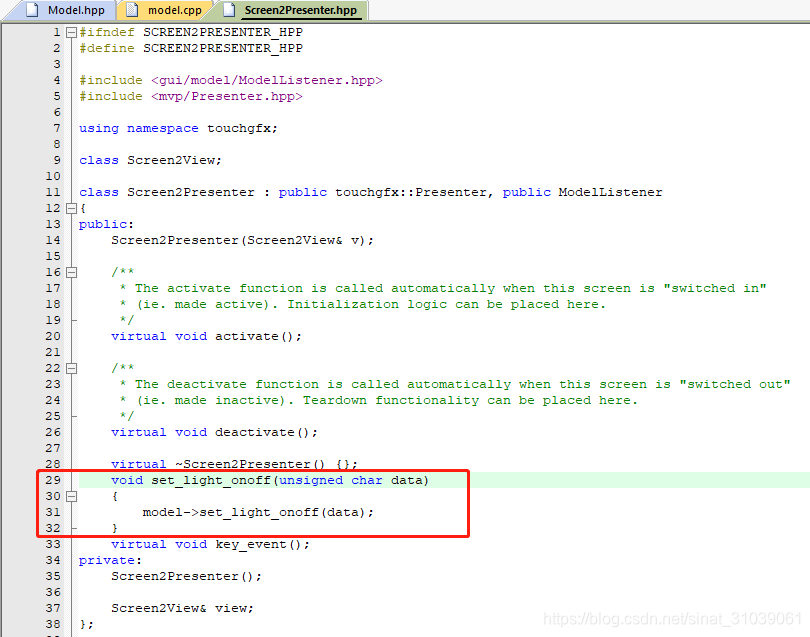
Task: Click 'deactivate();' in the virtual void declaration
Action: tap(267, 432)
